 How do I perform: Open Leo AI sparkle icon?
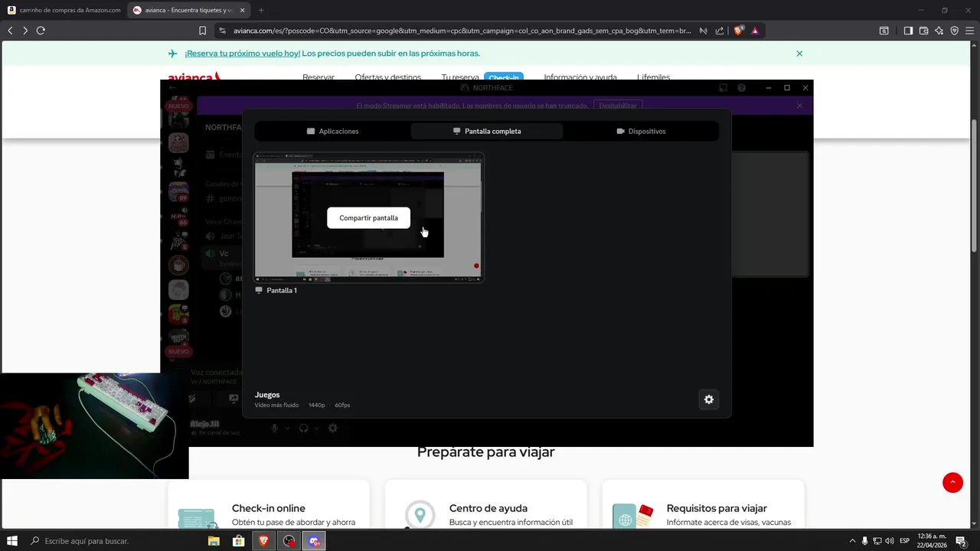939,31
